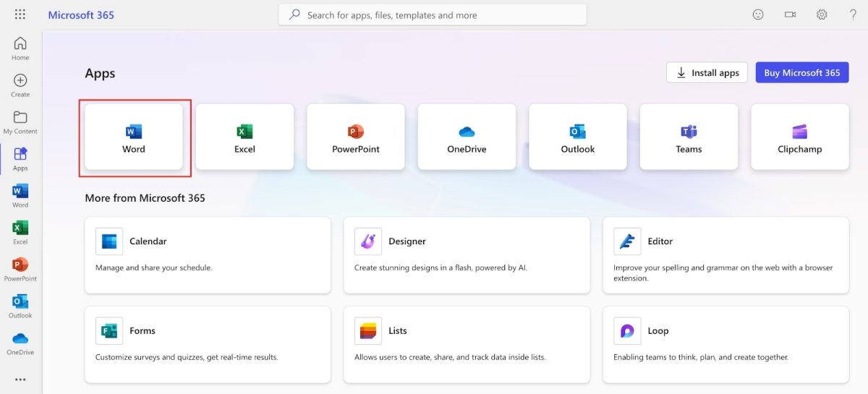The width and height of the screenshot is (868, 394).
Task: Open the Forms card
Action: click(x=208, y=345)
